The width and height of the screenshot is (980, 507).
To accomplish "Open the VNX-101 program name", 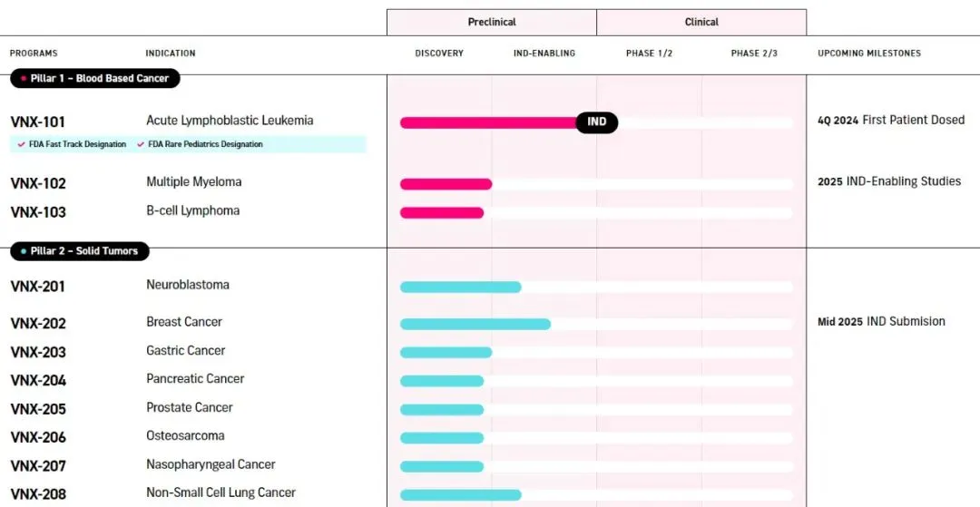I will click(x=38, y=122).
